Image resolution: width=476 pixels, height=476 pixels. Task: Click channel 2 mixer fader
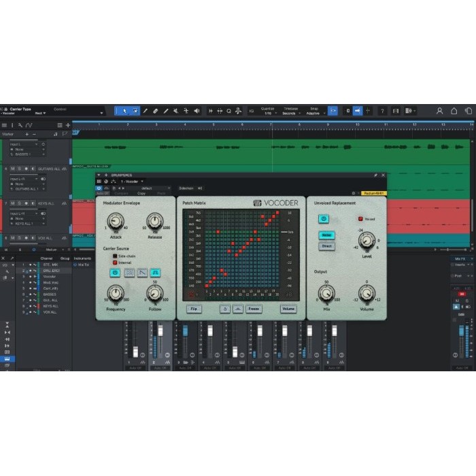(x=160, y=330)
